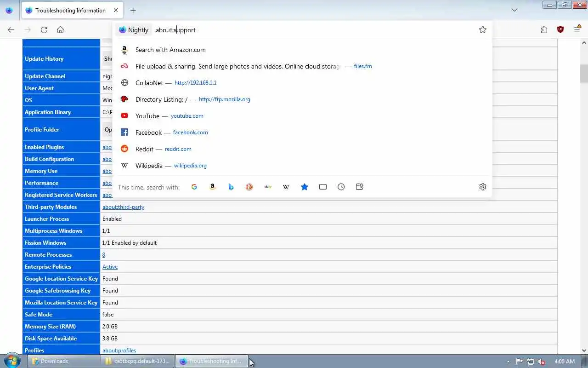Close the Troubleshooting Information tab
Viewport: 588px width, 368px height.
116,10
